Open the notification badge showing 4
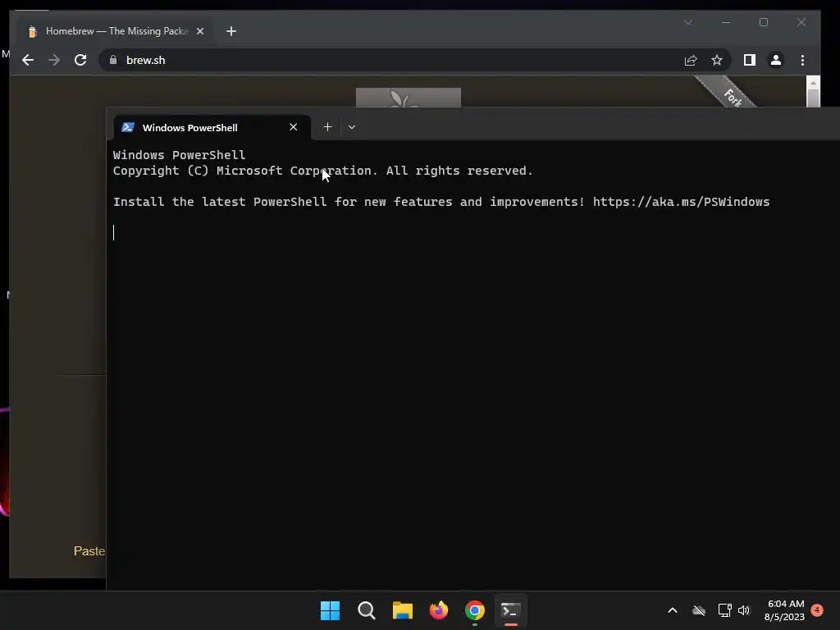 pyautogui.click(x=817, y=609)
